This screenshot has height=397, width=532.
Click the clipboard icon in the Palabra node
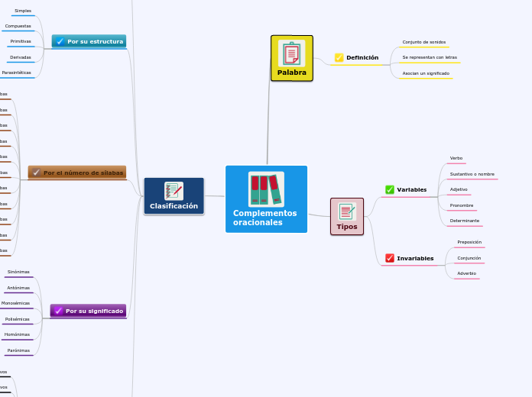point(292,53)
